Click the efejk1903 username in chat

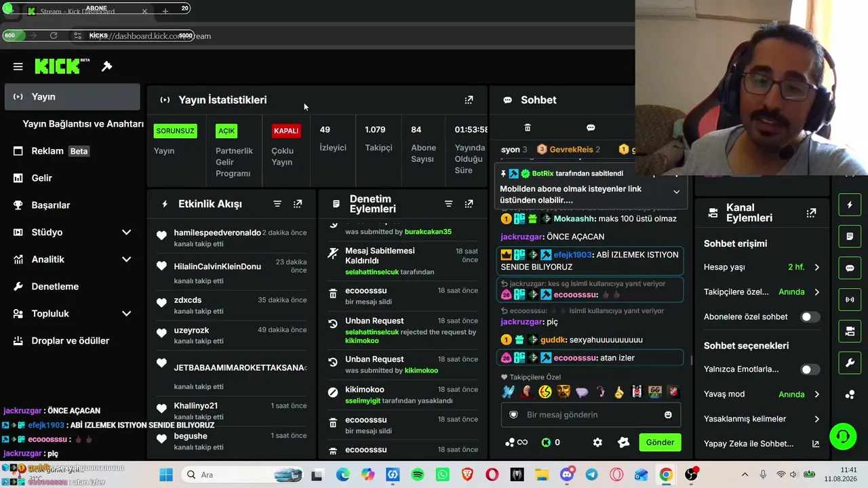pyautogui.click(x=573, y=255)
